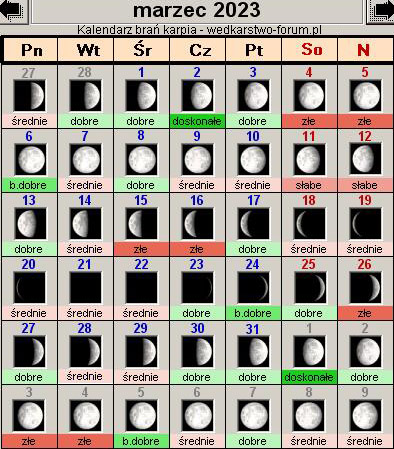Select the crescent moon icon for March 26
This screenshot has height=449, width=394.
(365, 288)
